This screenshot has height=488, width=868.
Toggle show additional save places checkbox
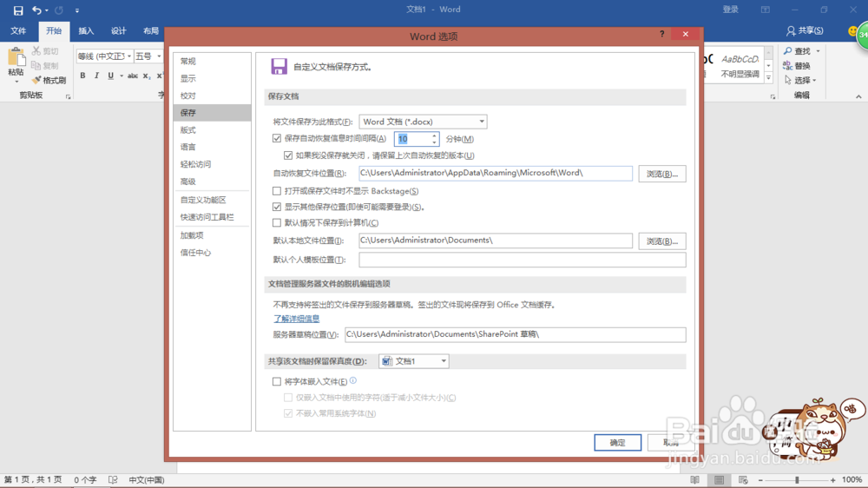(277, 207)
